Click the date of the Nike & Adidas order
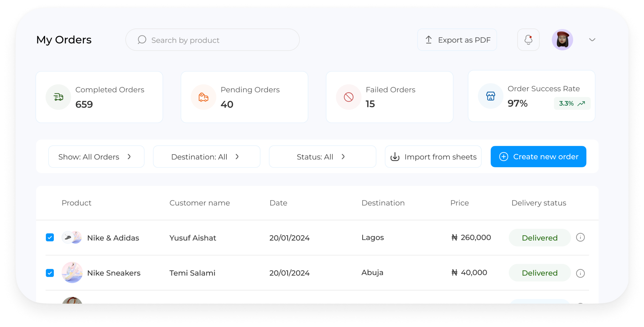 pos(289,238)
